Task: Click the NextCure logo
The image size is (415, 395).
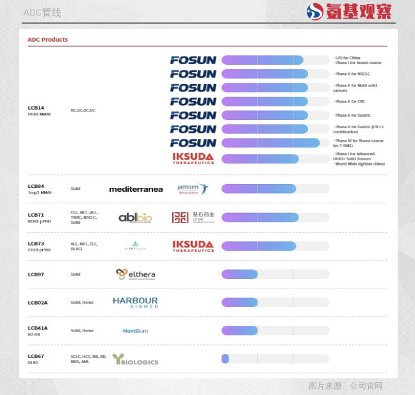Action: 135,331
